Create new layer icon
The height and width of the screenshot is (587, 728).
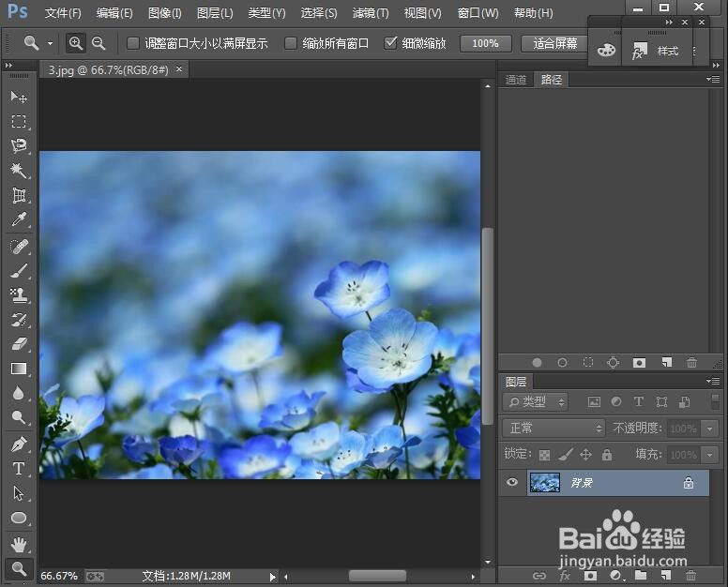click(x=666, y=576)
